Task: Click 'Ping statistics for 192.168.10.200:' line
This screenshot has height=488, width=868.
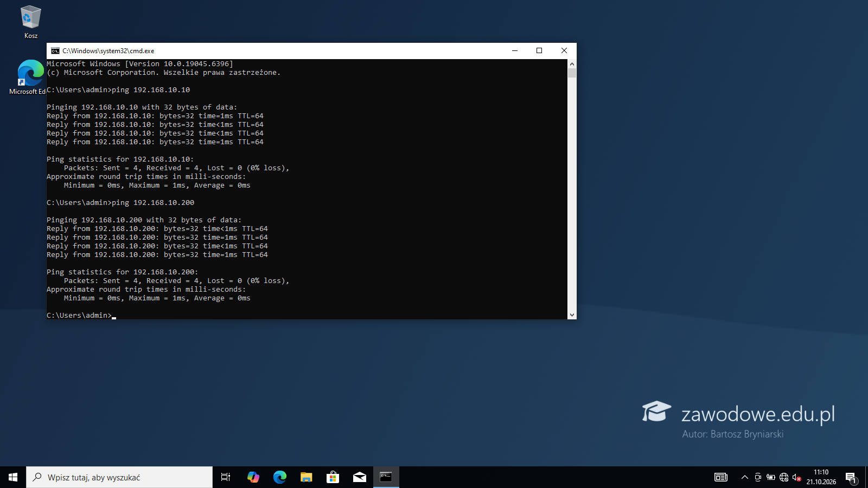Action: click(x=123, y=272)
